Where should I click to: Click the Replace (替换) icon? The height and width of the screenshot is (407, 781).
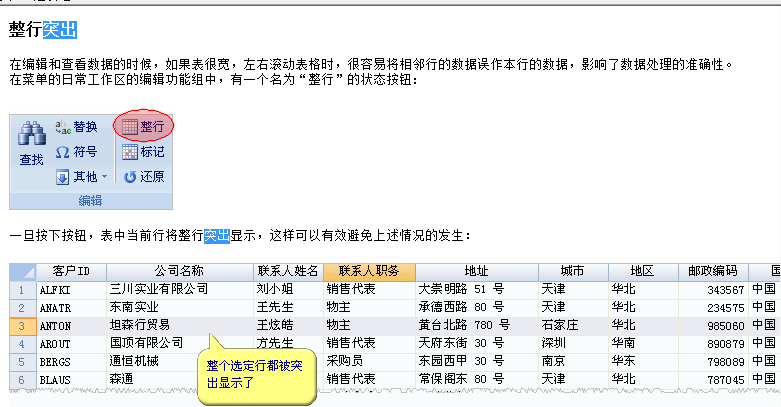pos(63,127)
